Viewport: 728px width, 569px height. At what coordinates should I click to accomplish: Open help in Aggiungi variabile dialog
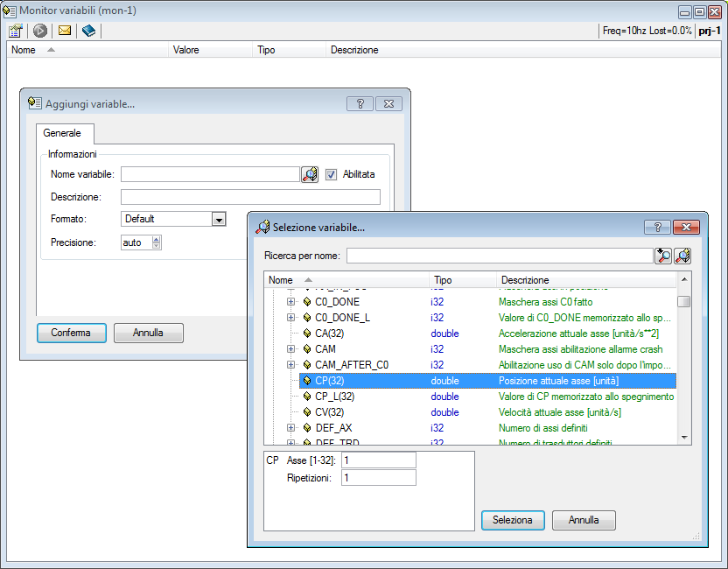click(360, 104)
